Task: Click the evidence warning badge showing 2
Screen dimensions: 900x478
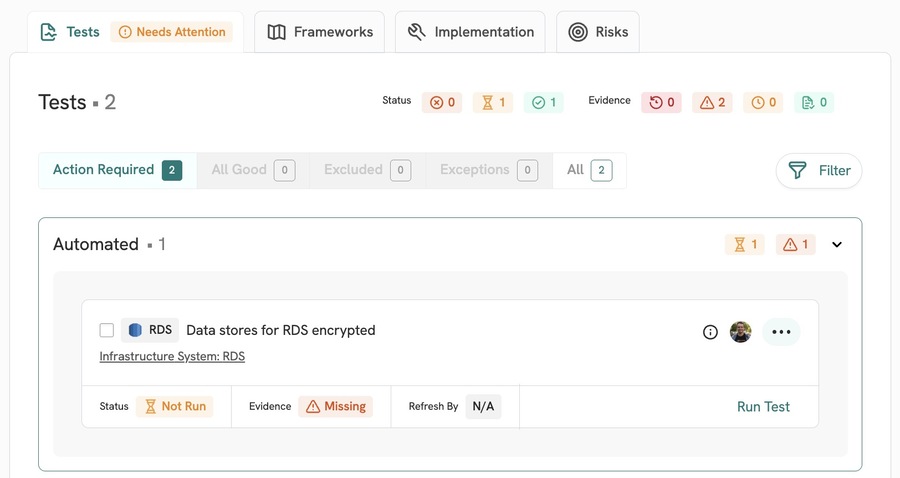Action: tap(712, 103)
